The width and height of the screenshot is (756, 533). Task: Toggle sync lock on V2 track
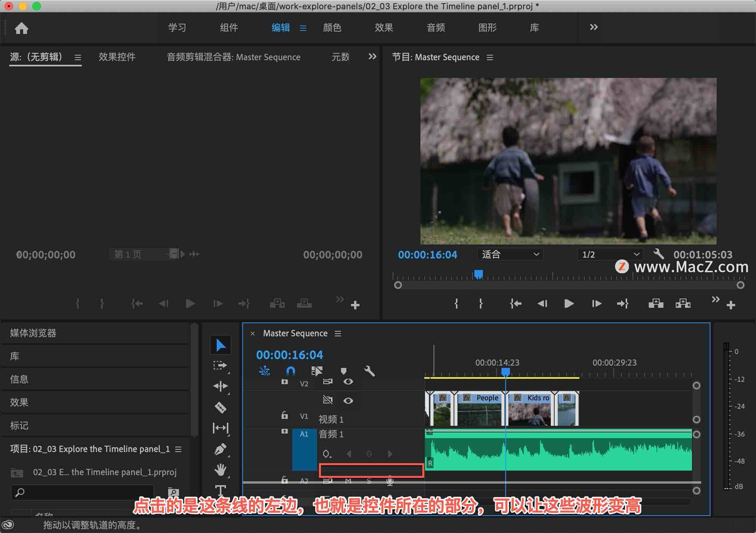click(x=328, y=381)
